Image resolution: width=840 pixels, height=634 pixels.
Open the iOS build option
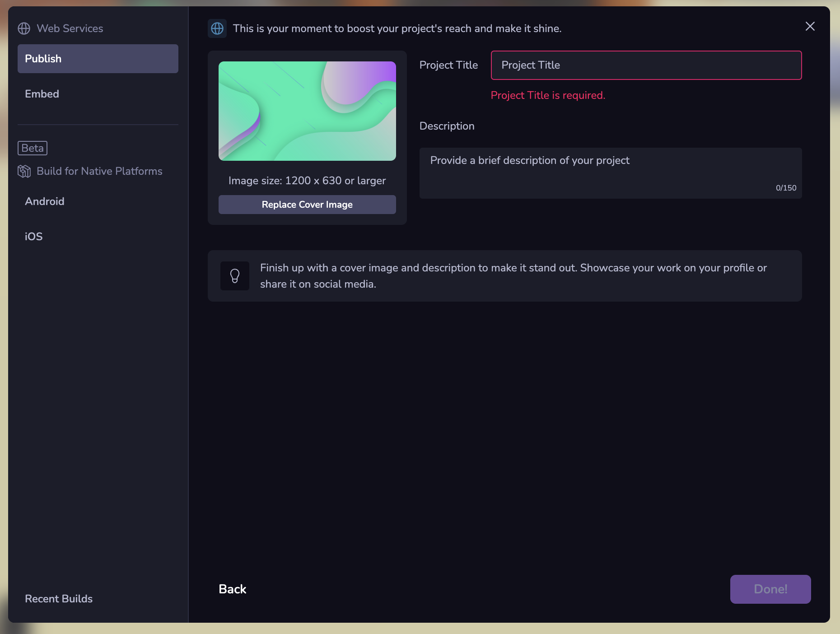34,237
